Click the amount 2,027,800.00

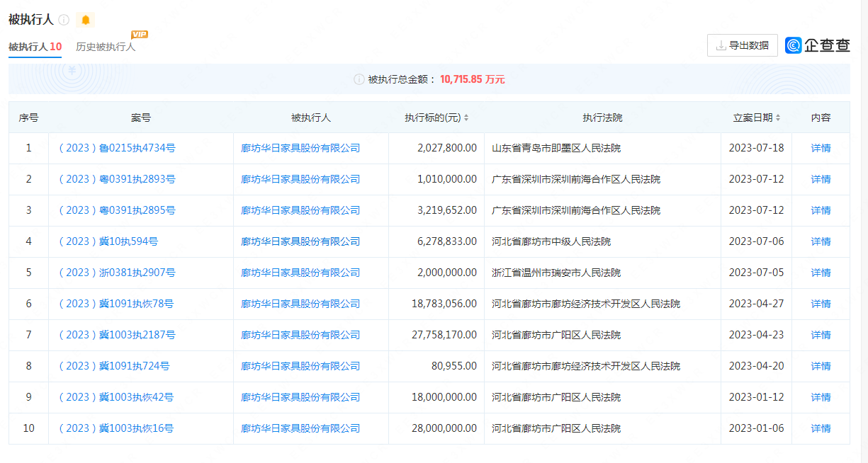point(447,148)
